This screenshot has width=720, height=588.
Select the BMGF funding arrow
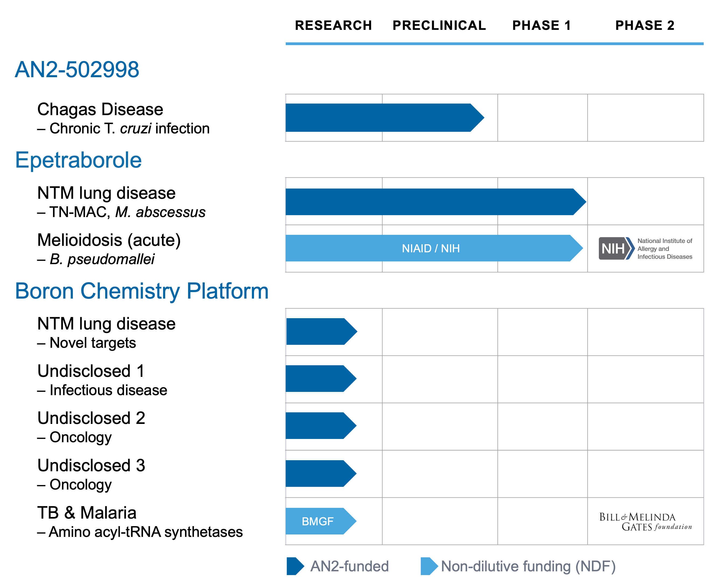(319, 522)
